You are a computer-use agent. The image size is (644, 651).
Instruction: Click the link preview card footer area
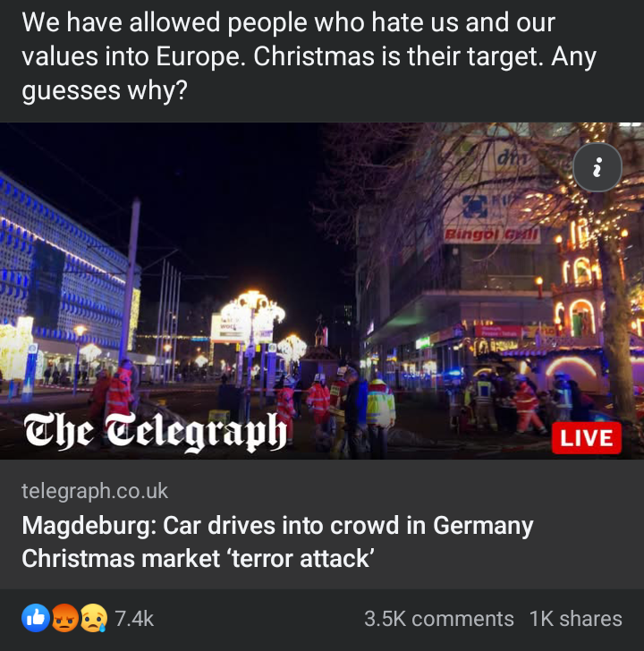(322, 524)
